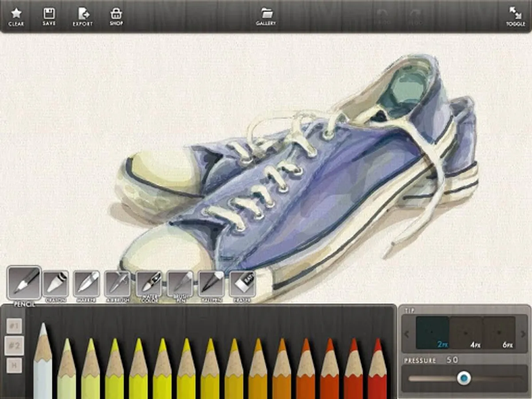532x399 pixels.
Task: Switch to color palette #2
Action: 14,345
